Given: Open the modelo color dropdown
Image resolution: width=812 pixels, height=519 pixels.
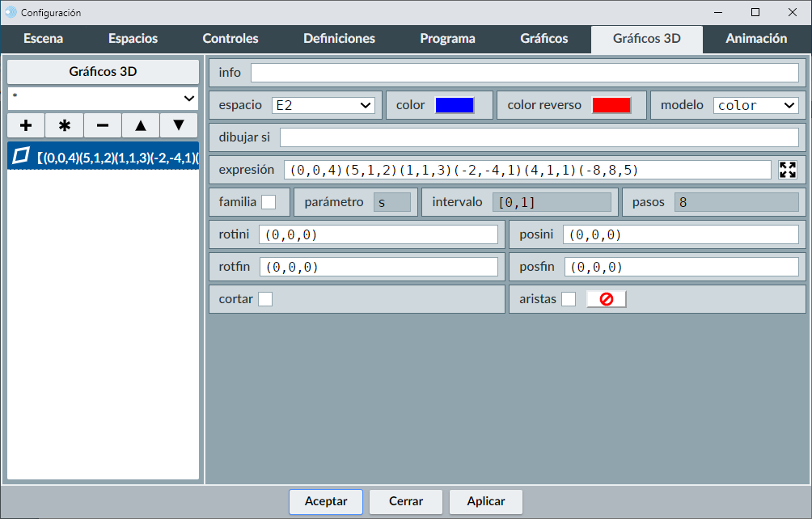Looking at the screenshot, I should [x=755, y=105].
